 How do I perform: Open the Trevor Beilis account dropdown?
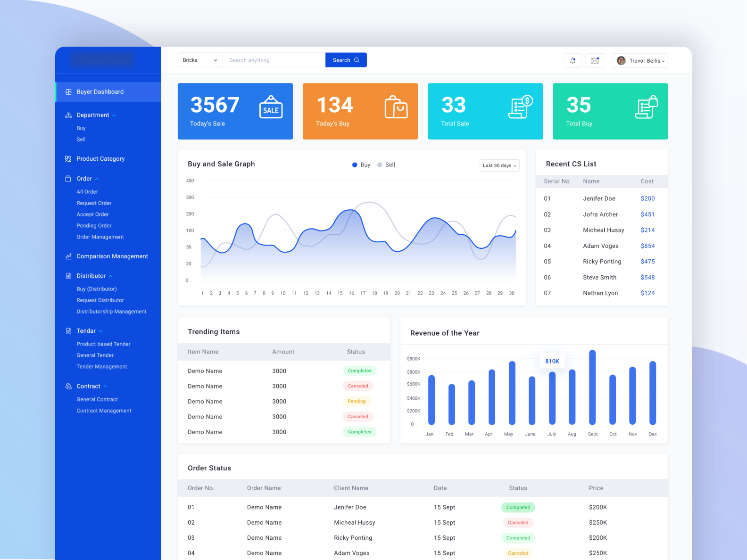point(640,61)
